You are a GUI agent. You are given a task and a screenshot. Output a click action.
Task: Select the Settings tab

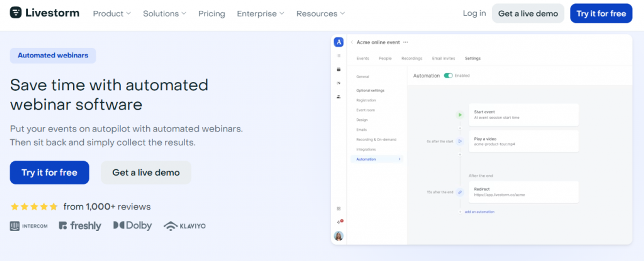coord(473,58)
